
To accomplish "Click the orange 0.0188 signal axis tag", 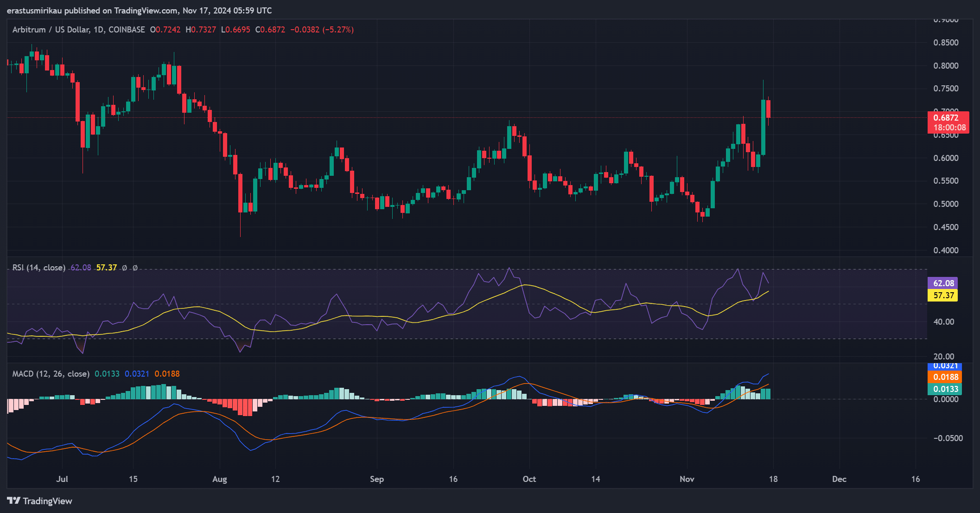I will click(x=945, y=377).
